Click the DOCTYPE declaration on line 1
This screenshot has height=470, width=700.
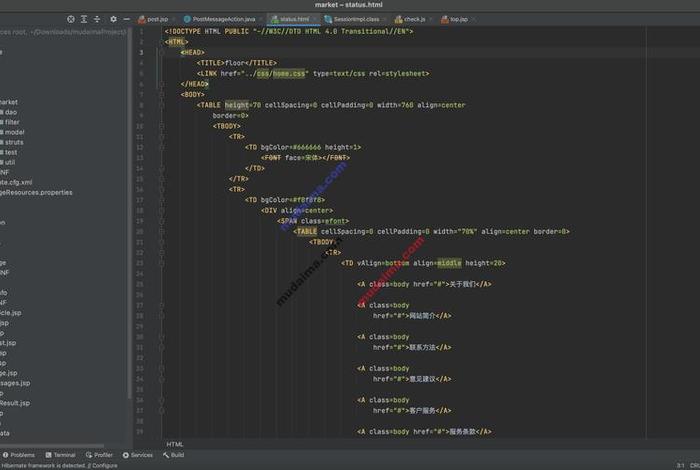coord(289,32)
